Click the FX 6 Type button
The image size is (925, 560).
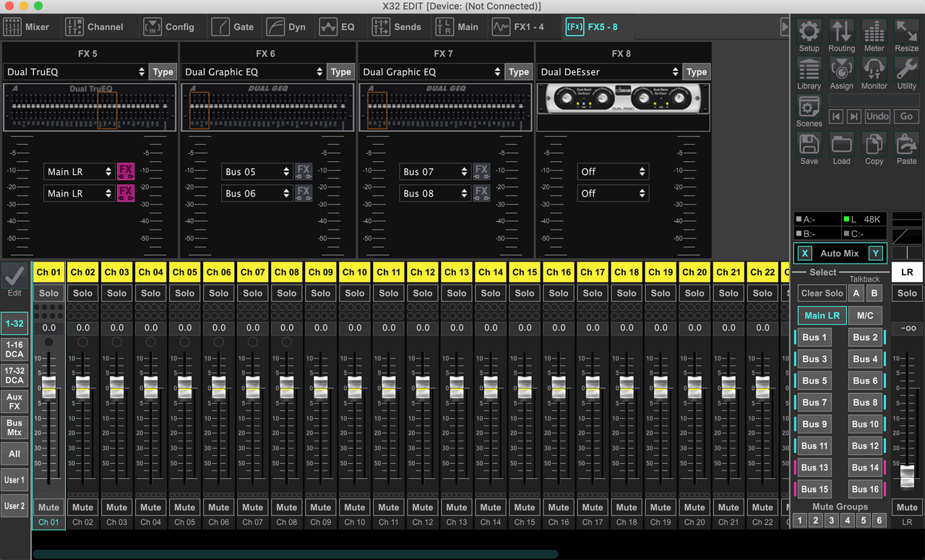click(341, 72)
